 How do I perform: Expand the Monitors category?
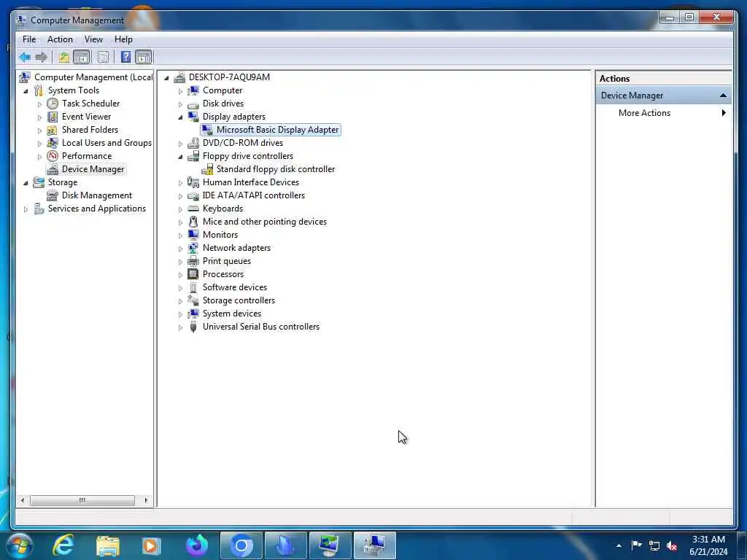pos(181,236)
